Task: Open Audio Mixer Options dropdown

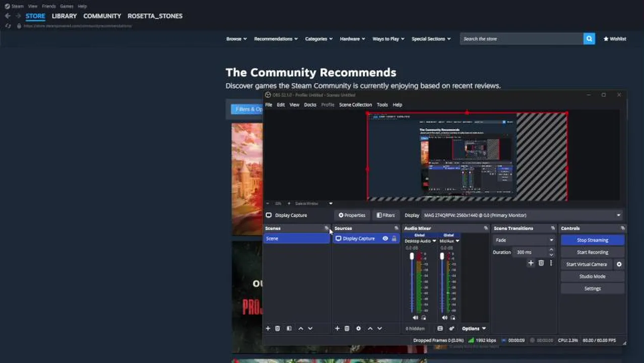Action: pos(474,329)
